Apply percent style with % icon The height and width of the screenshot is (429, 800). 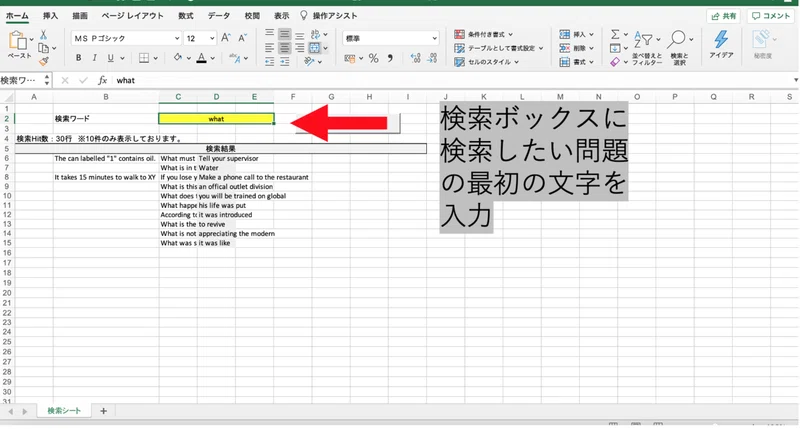373,58
